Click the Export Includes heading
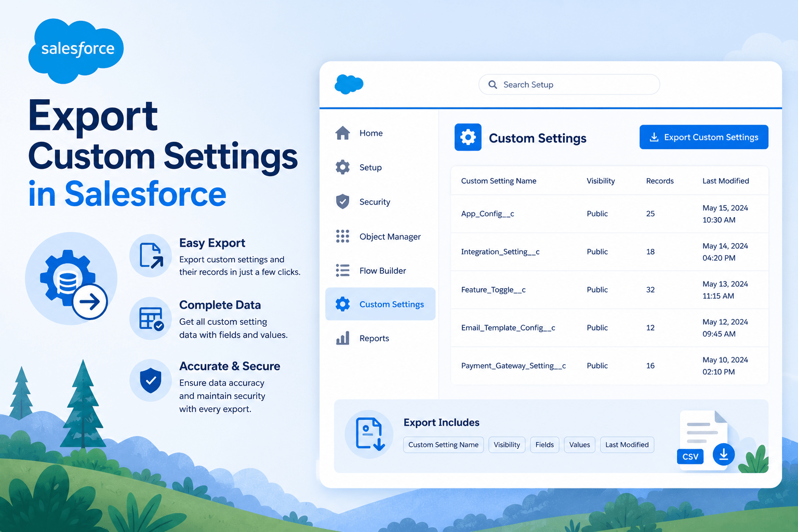The height and width of the screenshot is (532, 798). (x=442, y=422)
